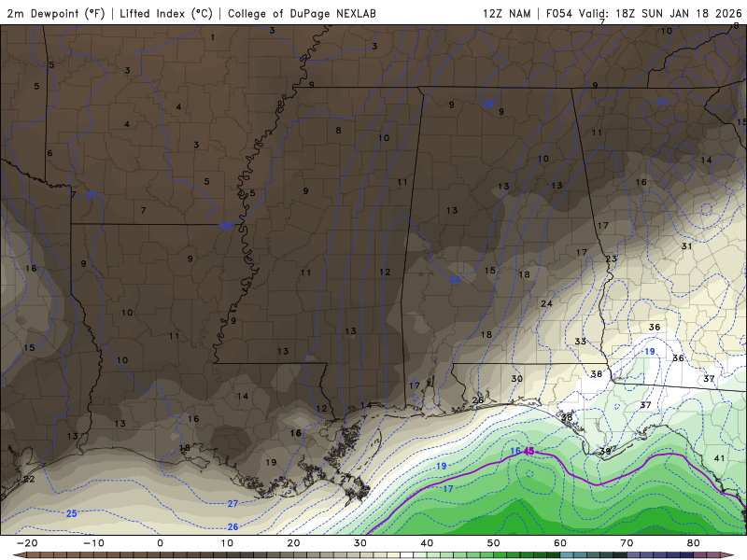Viewport: 747px width, 560px height.
Task: Click the blue "16" label beside the magenta 45
Action: tap(515, 451)
